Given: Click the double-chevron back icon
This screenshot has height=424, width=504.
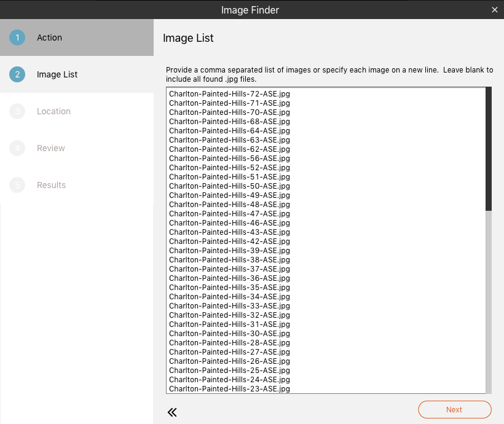Looking at the screenshot, I should pyautogui.click(x=172, y=412).
